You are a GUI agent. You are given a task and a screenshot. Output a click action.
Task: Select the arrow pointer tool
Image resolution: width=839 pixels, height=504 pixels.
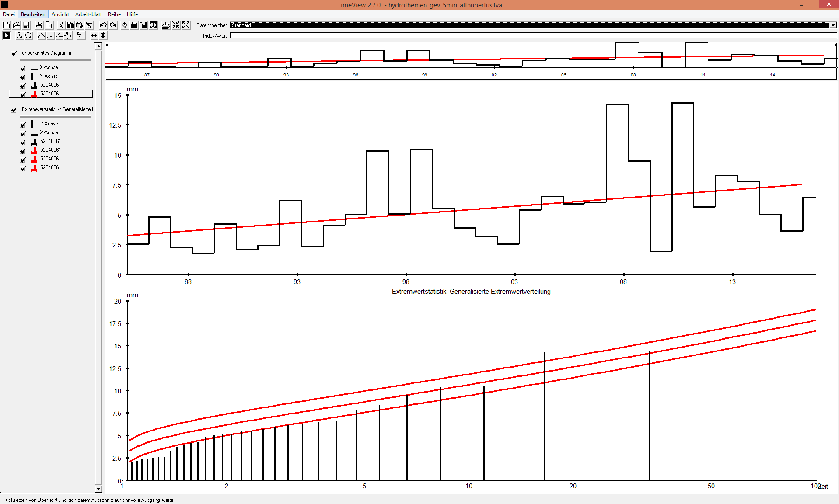[7, 36]
